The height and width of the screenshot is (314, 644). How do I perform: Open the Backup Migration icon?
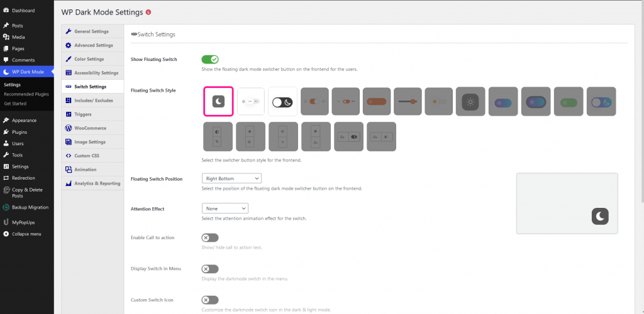pos(6,207)
